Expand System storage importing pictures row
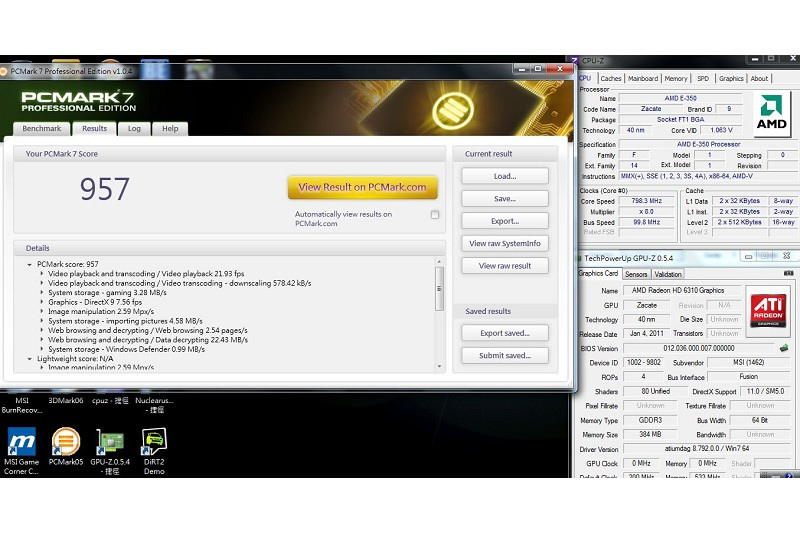 pyautogui.click(x=42, y=321)
